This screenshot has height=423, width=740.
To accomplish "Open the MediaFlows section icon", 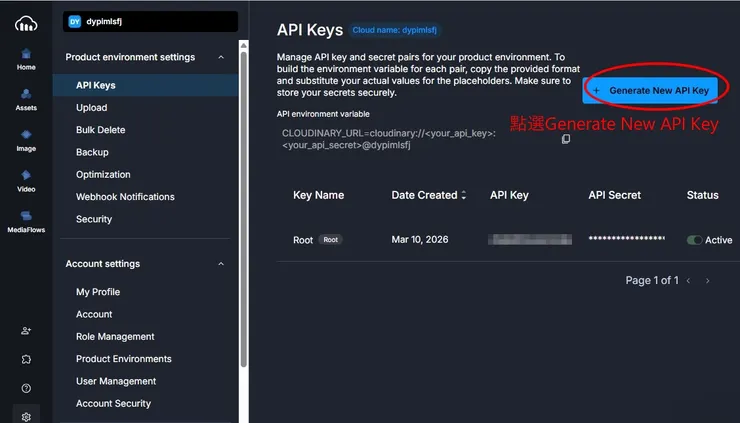I will pyautogui.click(x=26, y=216).
